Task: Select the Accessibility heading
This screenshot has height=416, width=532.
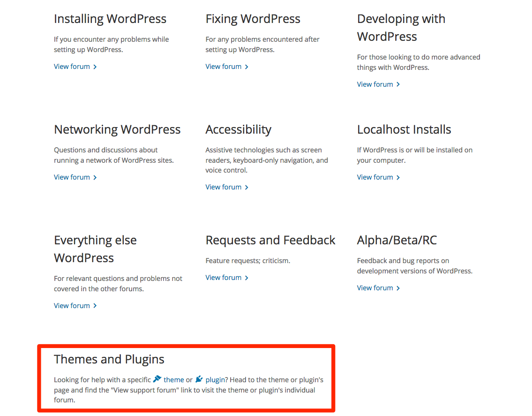Action: tap(239, 130)
